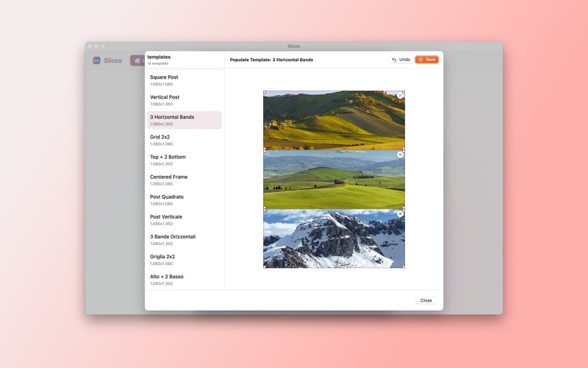Image resolution: width=588 pixels, height=368 pixels.
Task: Select the Square Post template
Action: [184, 80]
